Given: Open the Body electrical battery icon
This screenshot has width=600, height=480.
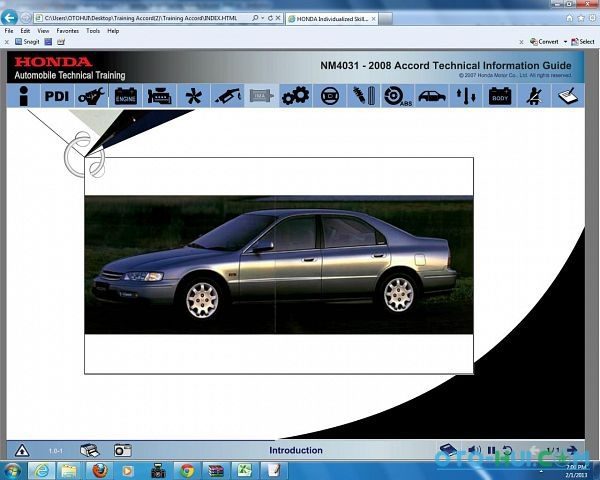Looking at the screenshot, I should pyautogui.click(x=500, y=96).
